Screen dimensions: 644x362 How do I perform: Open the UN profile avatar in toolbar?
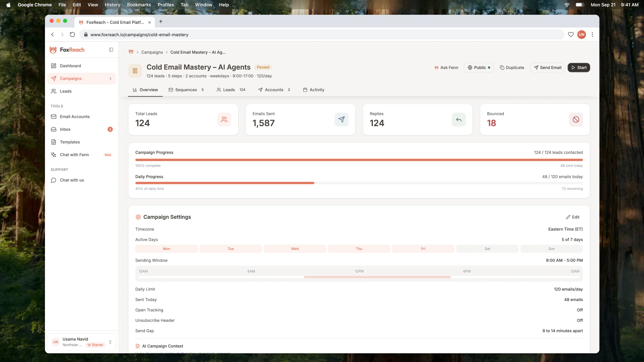tap(581, 34)
